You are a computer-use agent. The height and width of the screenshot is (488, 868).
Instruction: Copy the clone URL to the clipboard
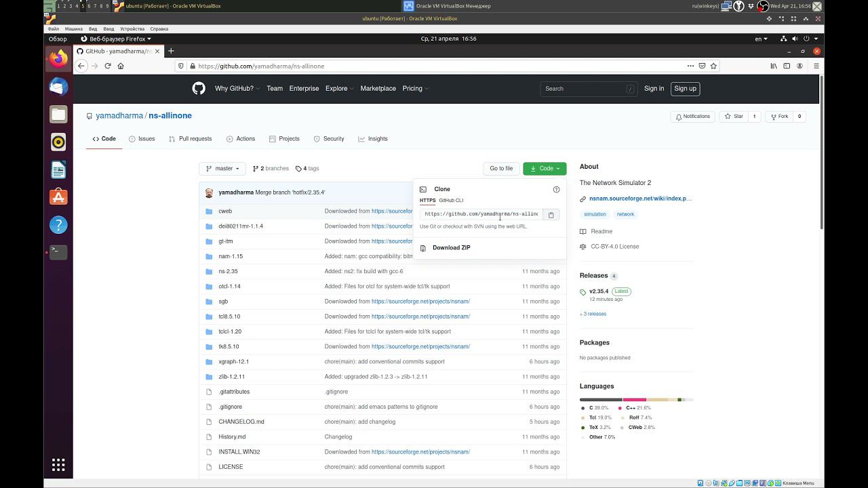point(551,214)
